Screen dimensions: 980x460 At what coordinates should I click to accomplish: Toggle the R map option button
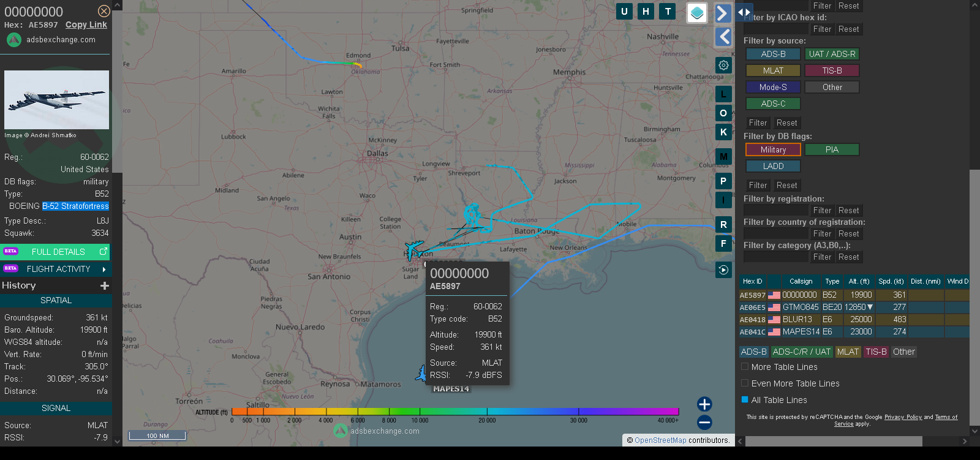723,225
